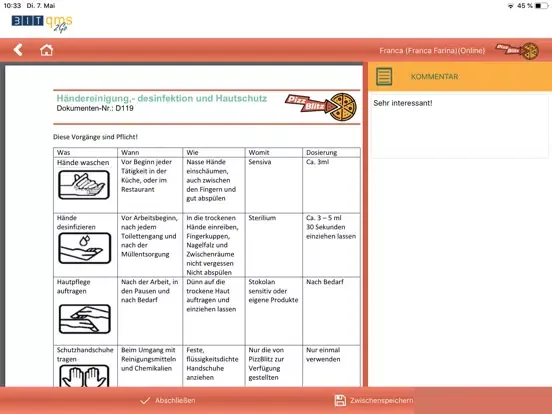Screen dimensions: 552x414
Task: Click the skin care pictogram
Action: pyautogui.click(x=85, y=319)
